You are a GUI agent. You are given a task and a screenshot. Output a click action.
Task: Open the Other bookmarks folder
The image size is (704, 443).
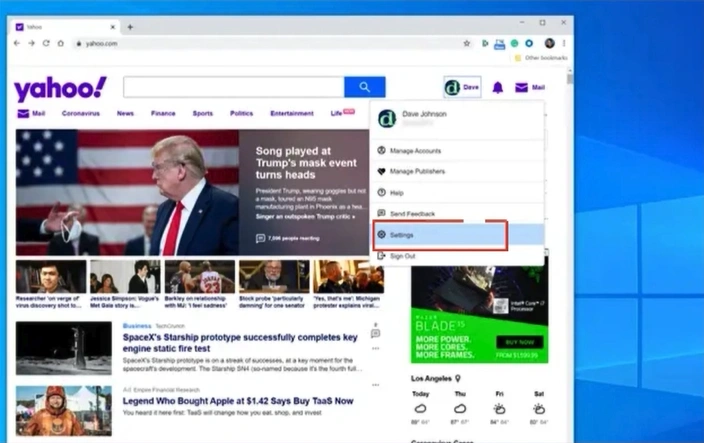click(541, 58)
